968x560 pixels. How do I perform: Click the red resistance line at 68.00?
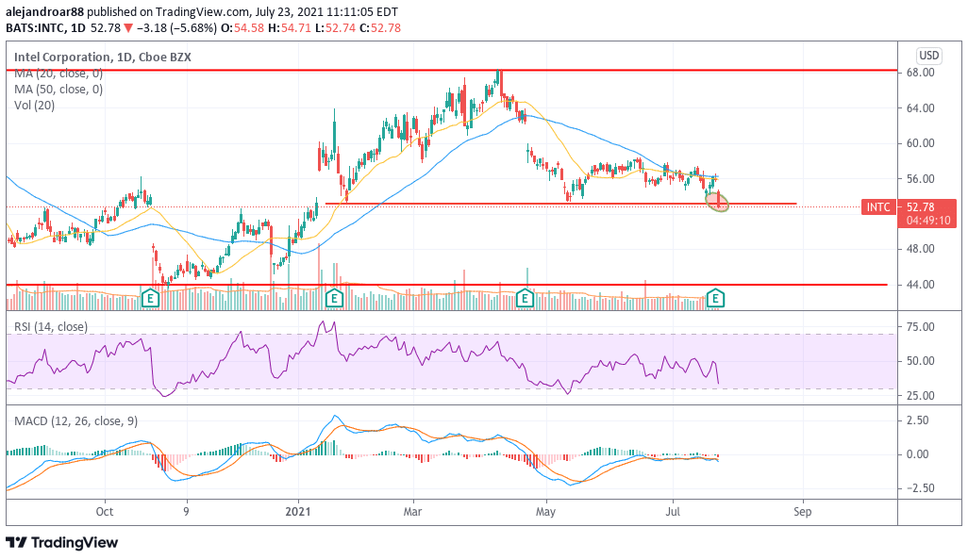coord(451,71)
